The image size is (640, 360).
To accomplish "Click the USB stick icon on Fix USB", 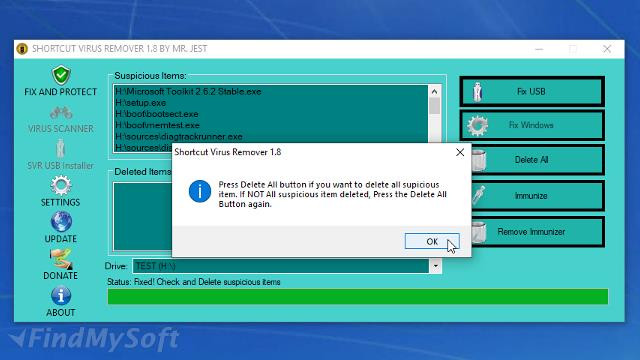I will [x=478, y=91].
